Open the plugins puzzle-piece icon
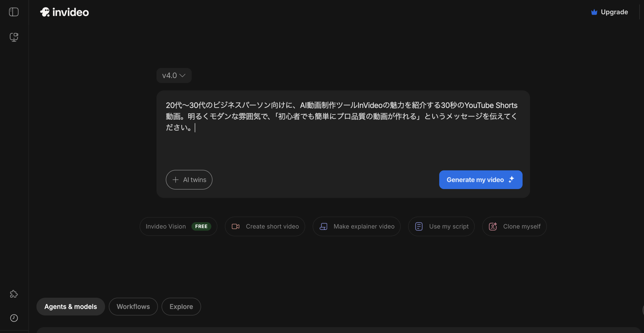Image resolution: width=644 pixels, height=333 pixels. pos(14,294)
